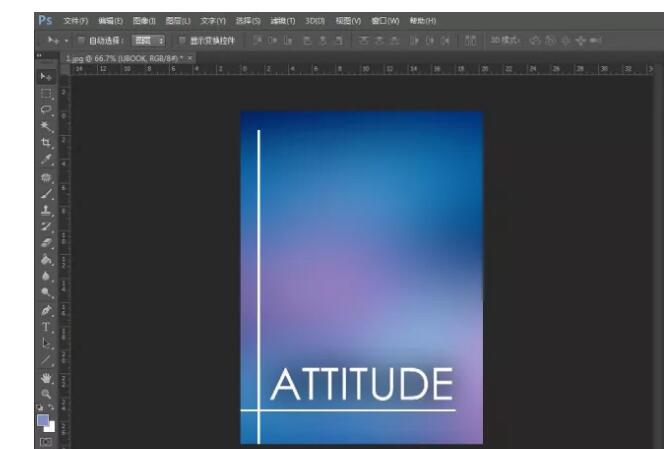Select the Eraser tool
The width and height of the screenshot is (672, 449).
click(x=46, y=243)
